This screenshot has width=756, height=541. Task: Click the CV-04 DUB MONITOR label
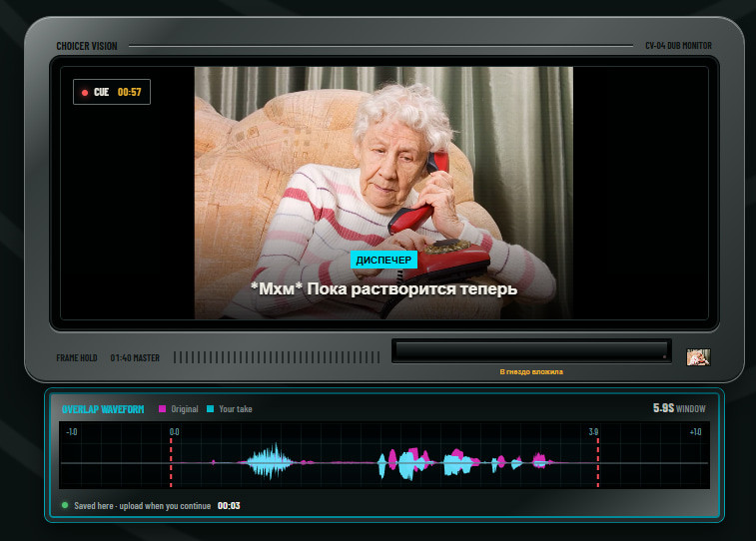678,46
